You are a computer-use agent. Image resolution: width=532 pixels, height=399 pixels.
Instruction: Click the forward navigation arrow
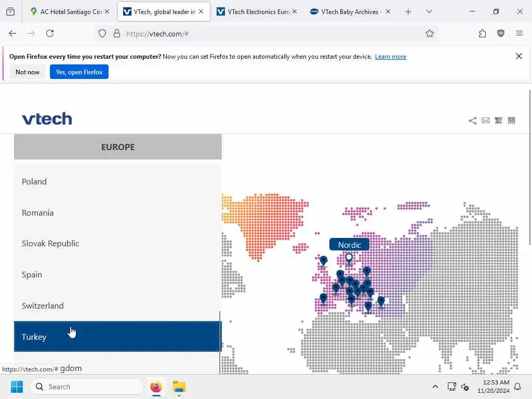(x=31, y=33)
